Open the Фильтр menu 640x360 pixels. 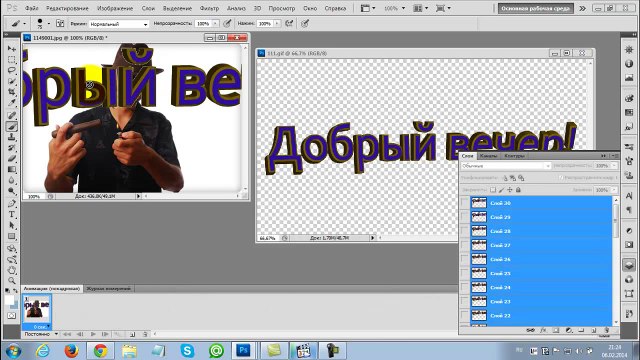click(209, 8)
